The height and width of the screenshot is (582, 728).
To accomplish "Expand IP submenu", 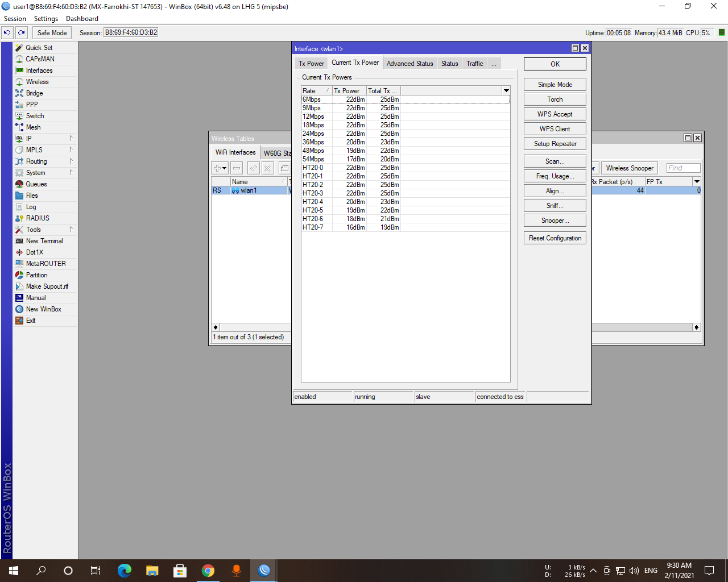I will pos(71,138).
